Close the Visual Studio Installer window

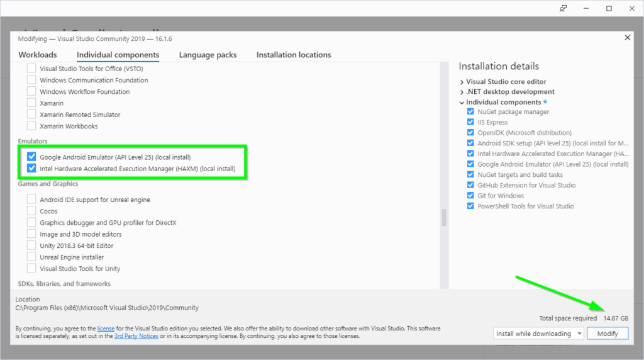pos(632,9)
